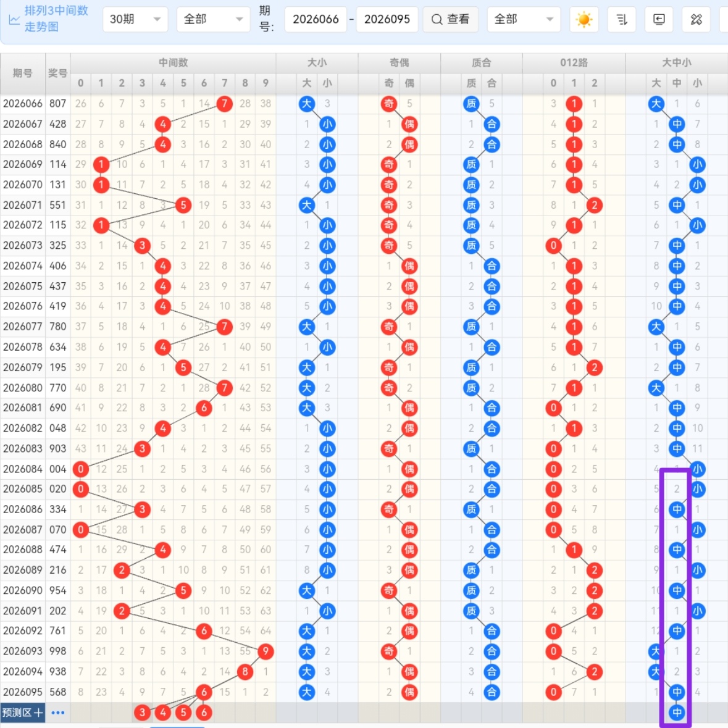
Task: Select the 中间数 column group header
Action: [173, 62]
